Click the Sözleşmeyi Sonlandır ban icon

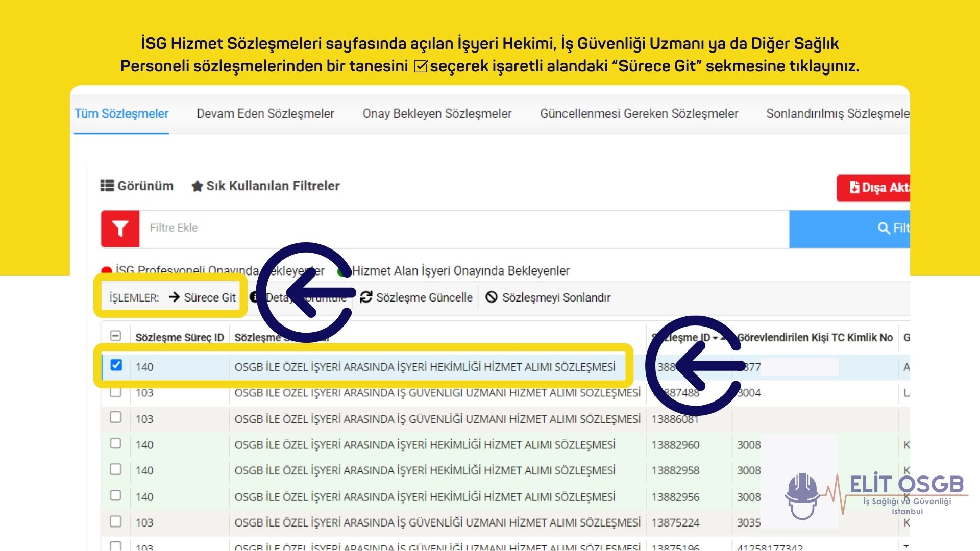coord(492,297)
